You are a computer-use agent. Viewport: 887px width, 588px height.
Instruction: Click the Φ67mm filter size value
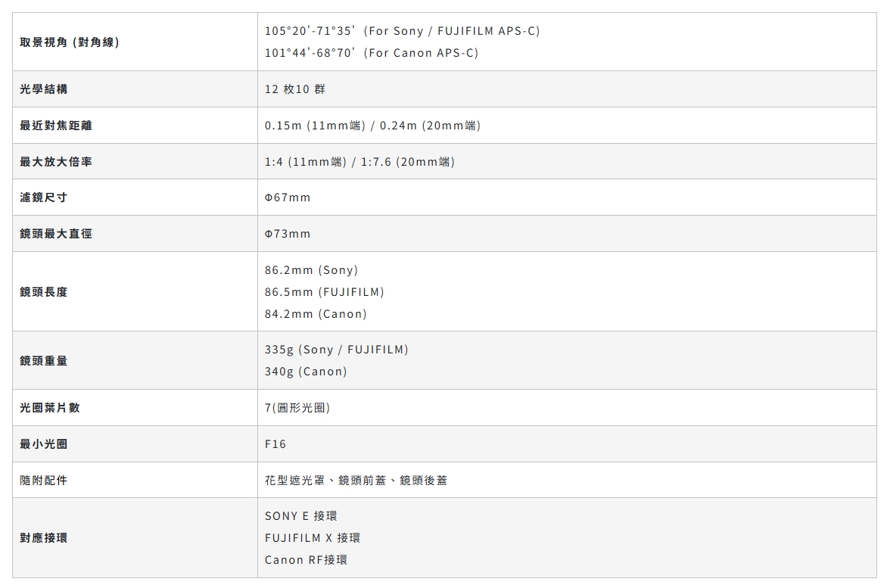coord(288,198)
